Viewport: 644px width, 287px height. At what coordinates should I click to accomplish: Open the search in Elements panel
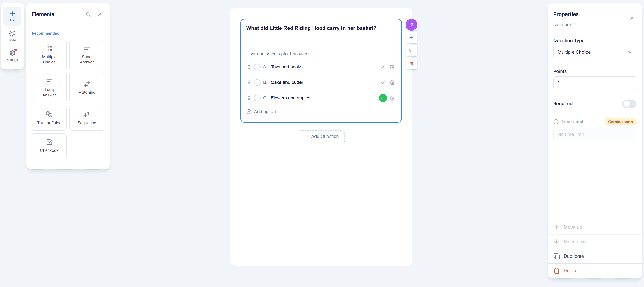click(88, 14)
